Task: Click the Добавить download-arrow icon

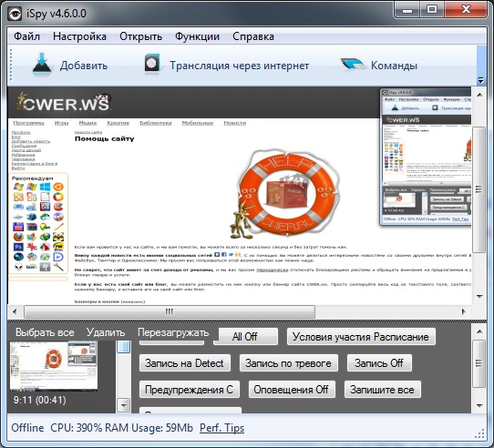Action: pos(42,65)
